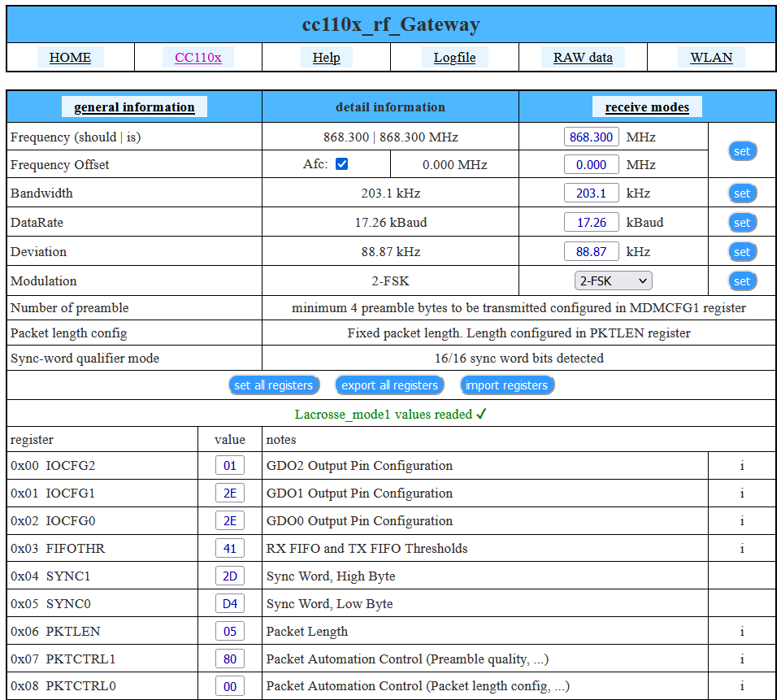Click the IOCFG1 register value field
The width and height of the screenshot is (781, 700).
pyautogui.click(x=230, y=493)
